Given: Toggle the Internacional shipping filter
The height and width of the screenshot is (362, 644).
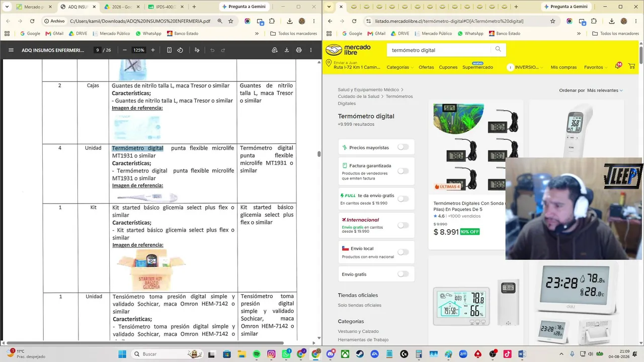Looking at the screenshot, I should [x=403, y=225].
